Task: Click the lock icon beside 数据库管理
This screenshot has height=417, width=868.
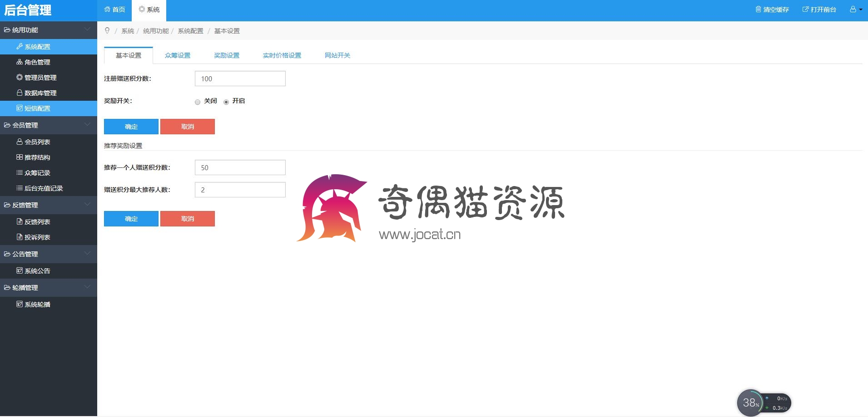Action: [x=20, y=93]
